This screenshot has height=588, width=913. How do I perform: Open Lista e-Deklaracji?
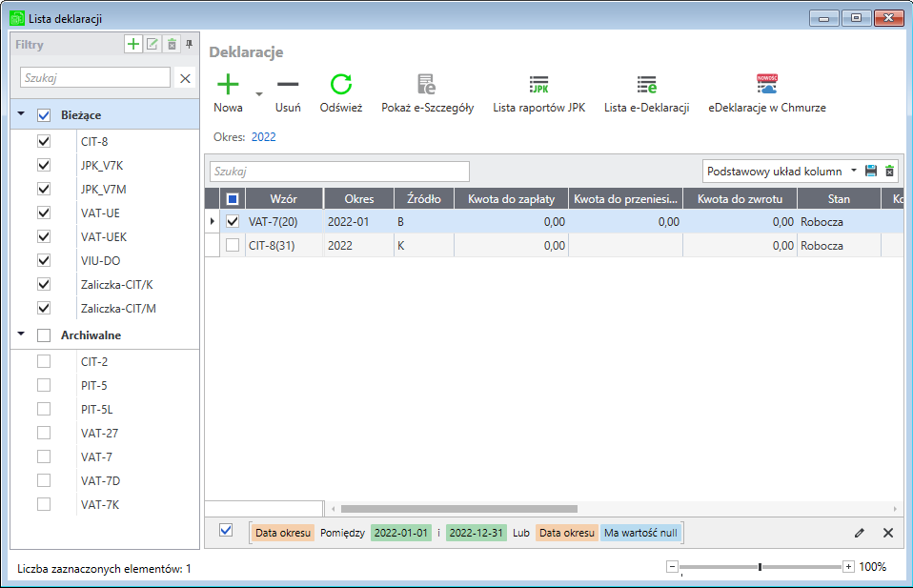pos(646,85)
